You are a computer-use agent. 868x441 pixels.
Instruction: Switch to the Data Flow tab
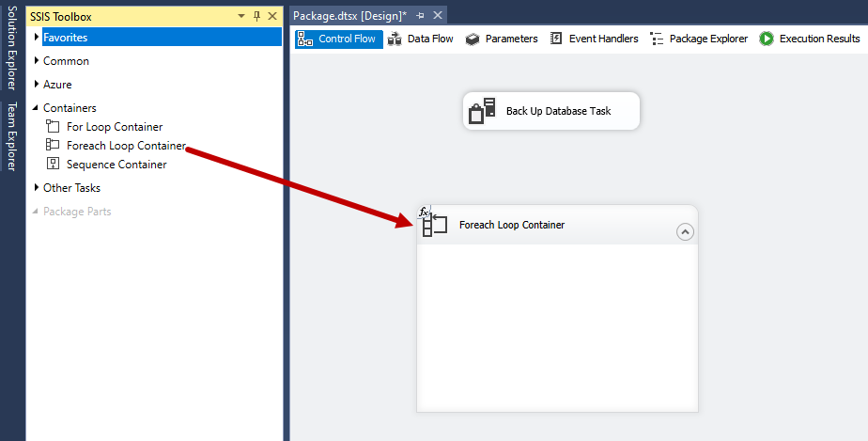420,39
